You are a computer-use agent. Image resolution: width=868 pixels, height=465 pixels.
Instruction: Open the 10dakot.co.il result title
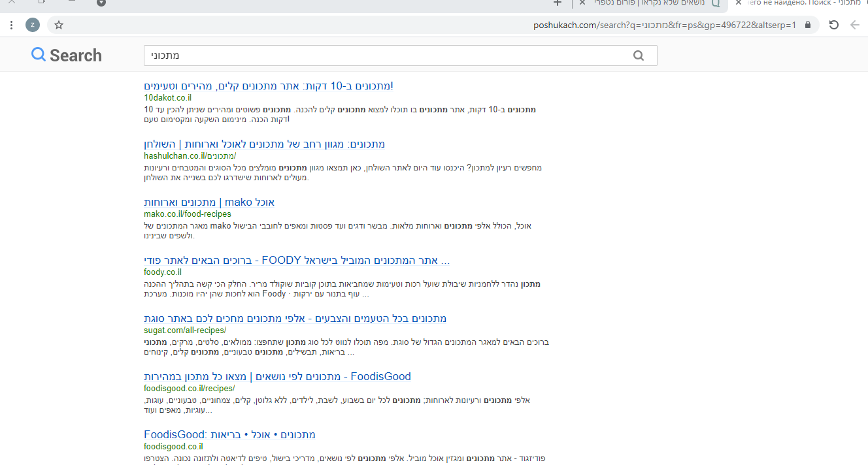(269, 86)
